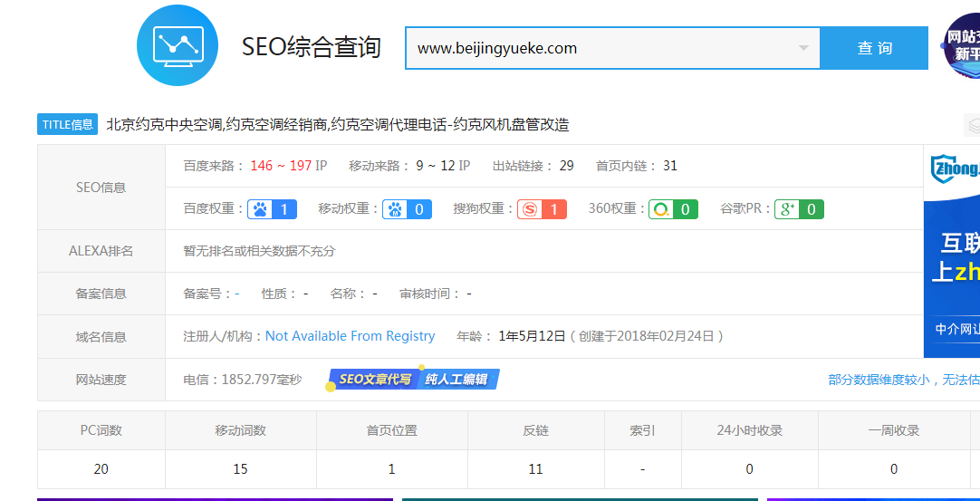This screenshot has width=980, height=501.
Task: Click the 360权重 green badge
Action: point(673,209)
